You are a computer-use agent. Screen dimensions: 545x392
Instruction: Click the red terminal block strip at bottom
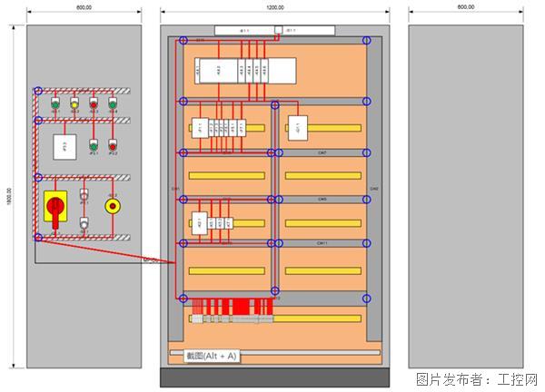233,309
